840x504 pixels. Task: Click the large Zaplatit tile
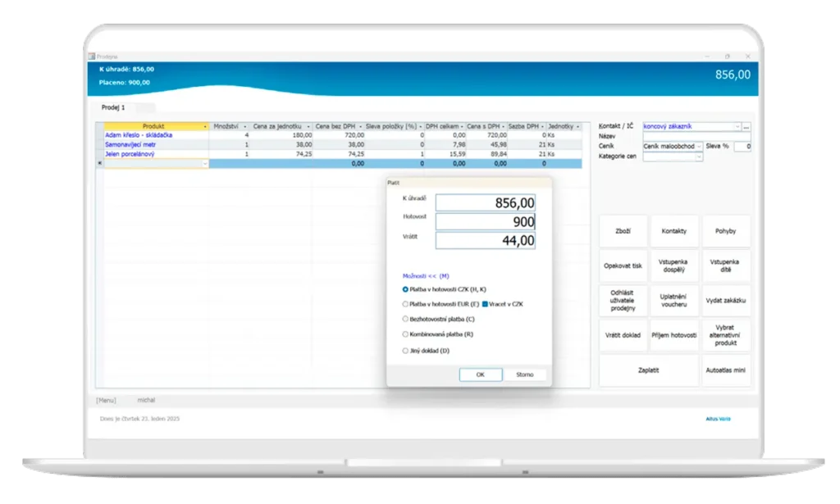tap(648, 370)
